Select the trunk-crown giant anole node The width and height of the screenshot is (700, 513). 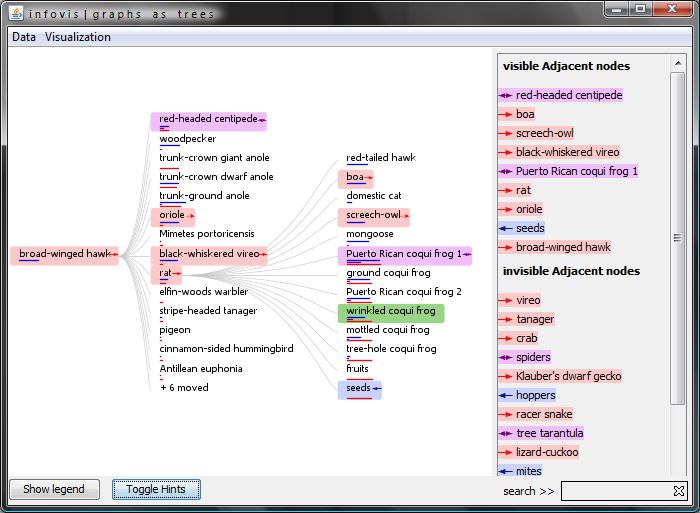point(214,158)
